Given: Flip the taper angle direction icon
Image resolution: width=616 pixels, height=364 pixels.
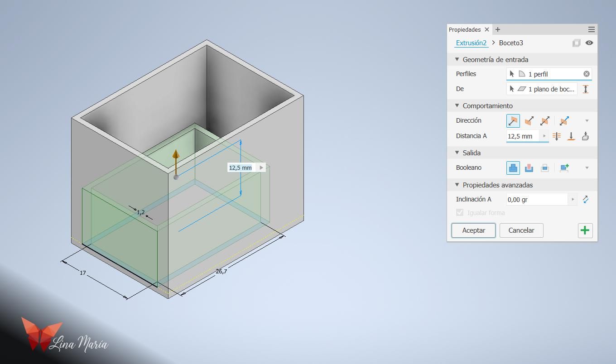Looking at the screenshot, I should click(586, 199).
